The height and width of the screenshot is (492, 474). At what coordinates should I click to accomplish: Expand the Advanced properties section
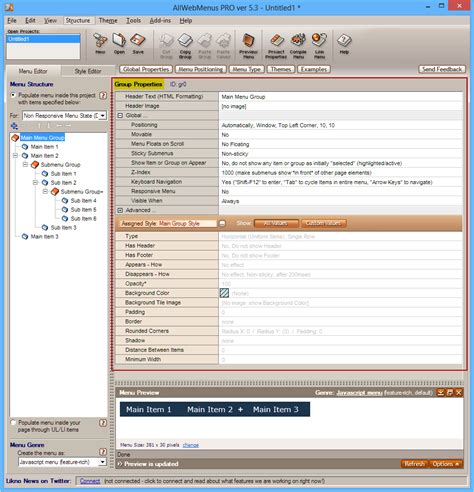coord(120,210)
